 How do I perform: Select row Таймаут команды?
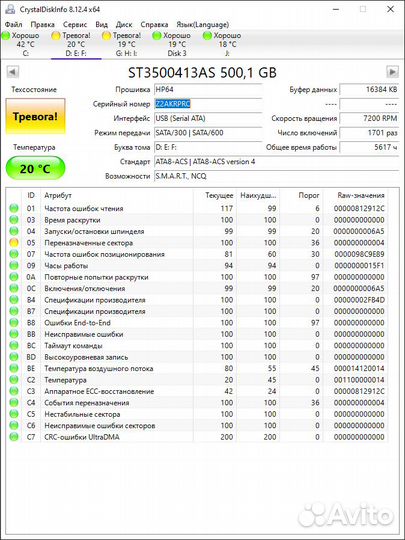click(x=197, y=345)
